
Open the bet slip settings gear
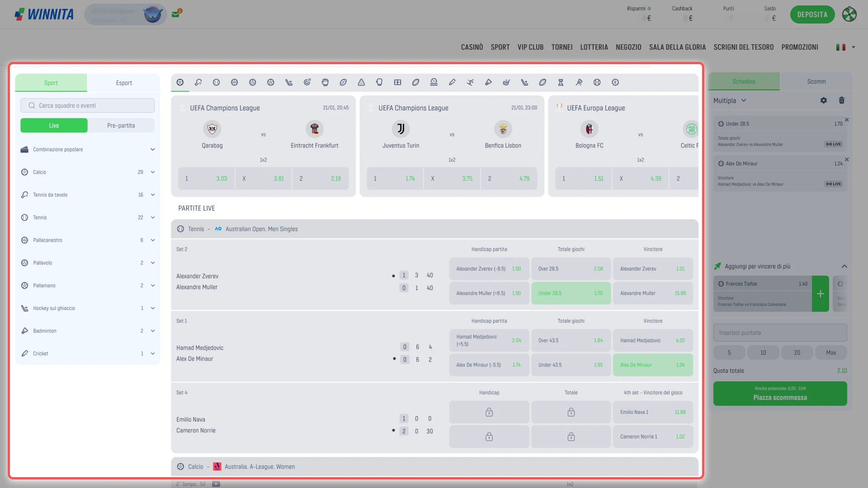824,100
